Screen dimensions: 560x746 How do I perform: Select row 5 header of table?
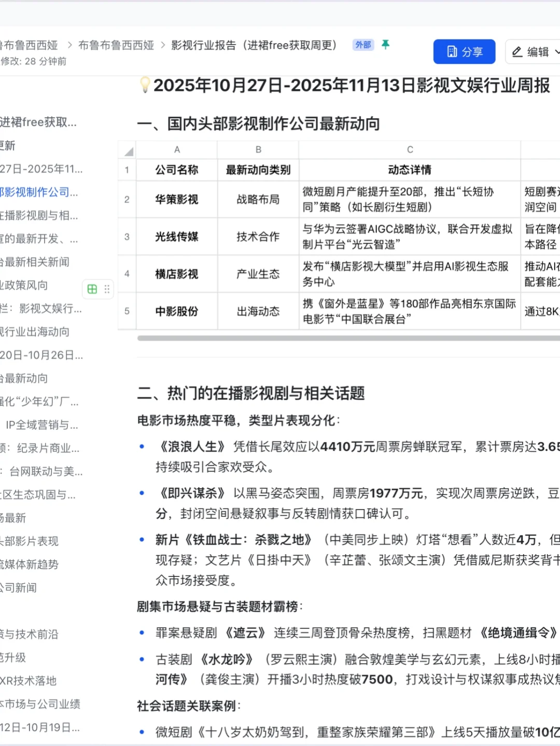coord(127,311)
